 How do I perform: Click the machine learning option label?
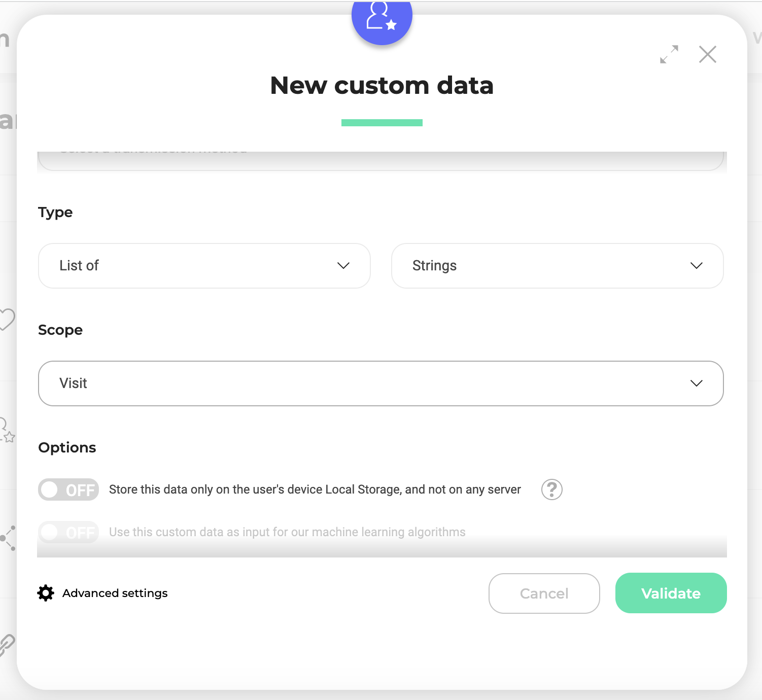tap(287, 532)
